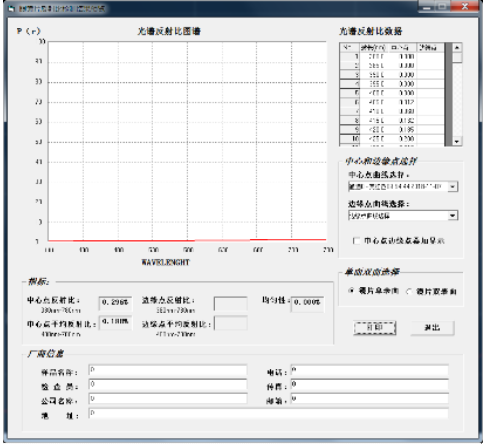Close the window with the red X

pyautogui.click(x=465, y=7)
